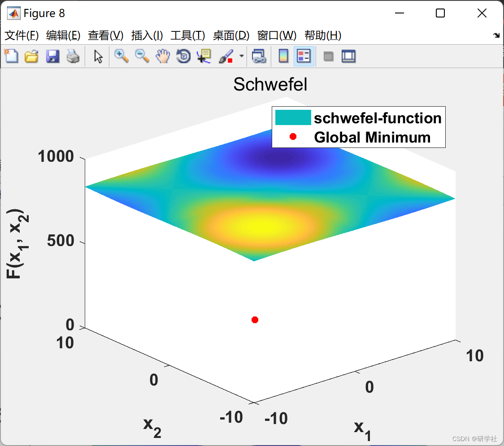Viewport: 504px width, 446px height.
Task: Click the dock figure arrow in menu bar
Action: click(496, 35)
